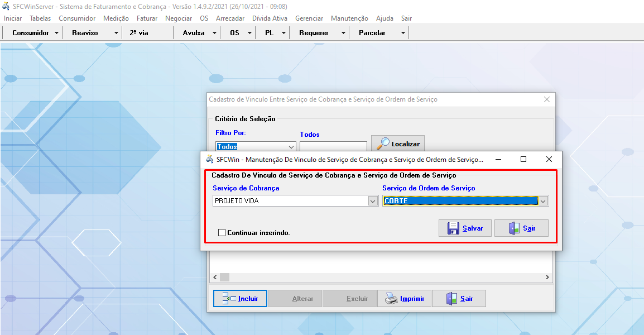Open the Dívida Ativa menu
The height and width of the screenshot is (335, 644).
pos(270,18)
